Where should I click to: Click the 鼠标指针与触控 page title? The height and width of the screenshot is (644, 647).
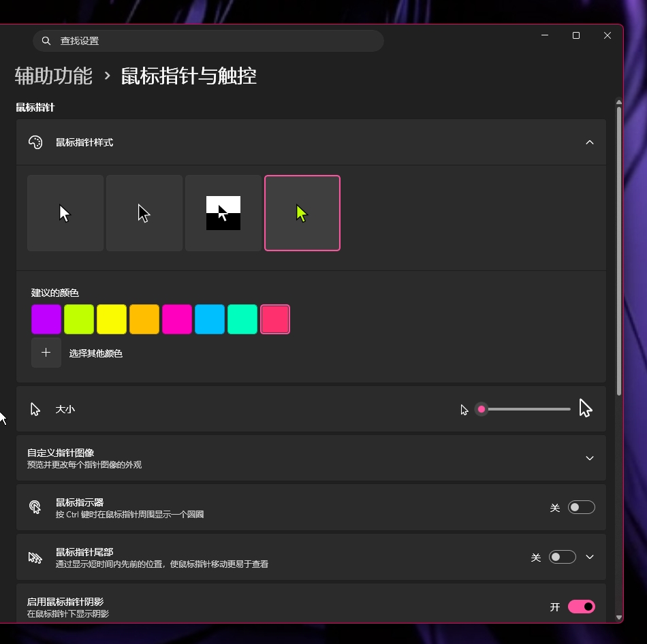point(189,76)
